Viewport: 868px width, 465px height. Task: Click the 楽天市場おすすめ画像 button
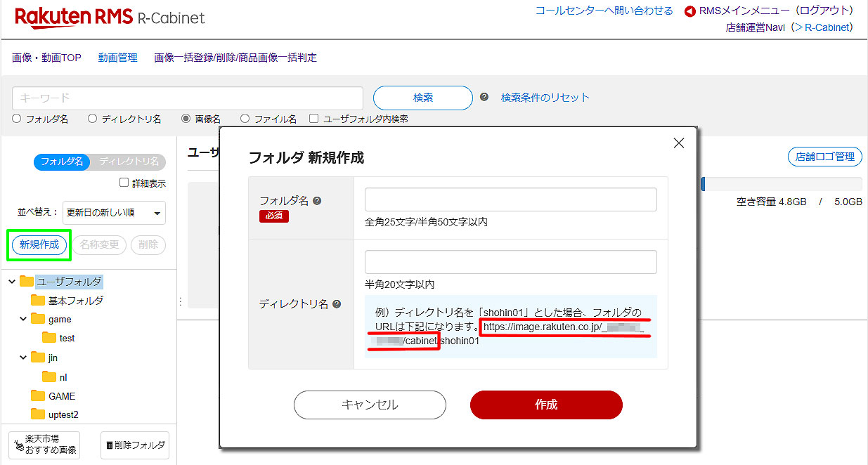click(x=44, y=445)
